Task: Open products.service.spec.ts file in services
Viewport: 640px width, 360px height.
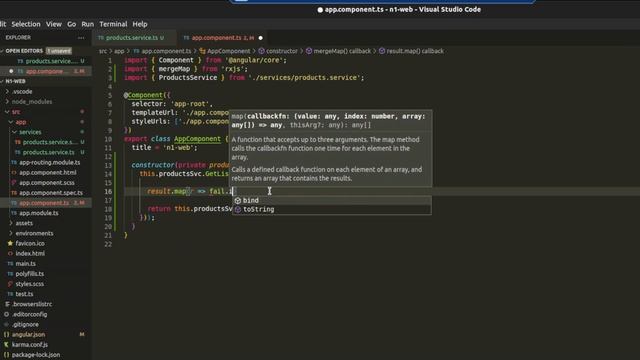Action: pos(49,142)
